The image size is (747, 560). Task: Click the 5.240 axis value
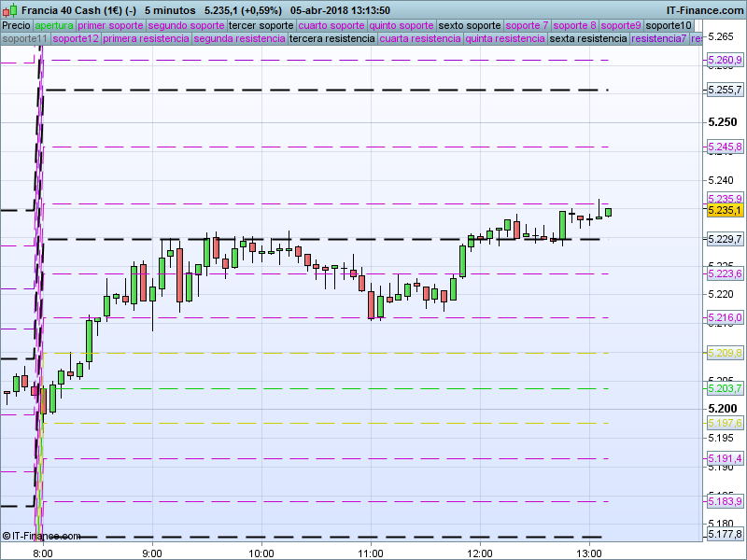[x=721, y=180]
